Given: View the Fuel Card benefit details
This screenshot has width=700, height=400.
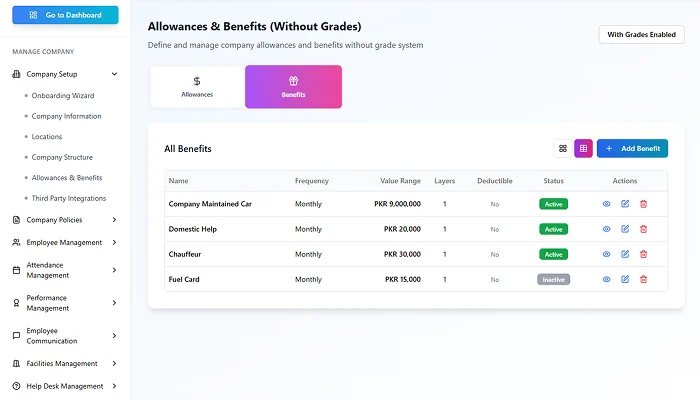Looking at the screenshot, I should [x=606, y=279].
